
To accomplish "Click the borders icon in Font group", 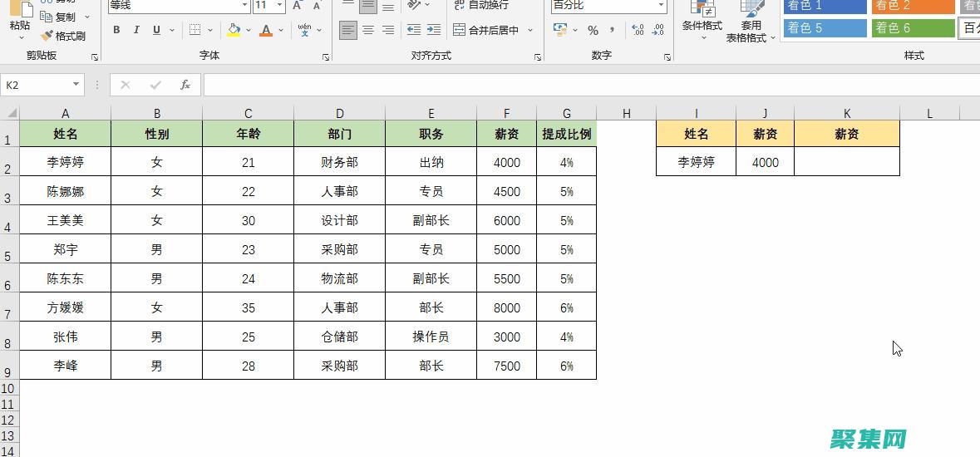I will pyautogui.click(x=195, y=30).
